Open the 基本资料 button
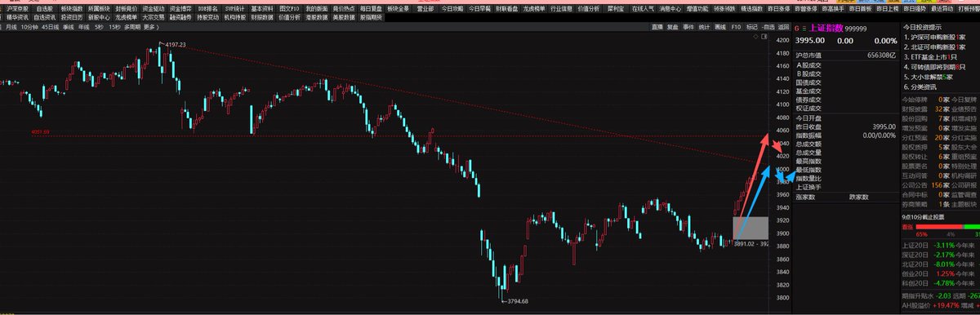The height and width of the screenshot is (315, 980). point(262,8)
